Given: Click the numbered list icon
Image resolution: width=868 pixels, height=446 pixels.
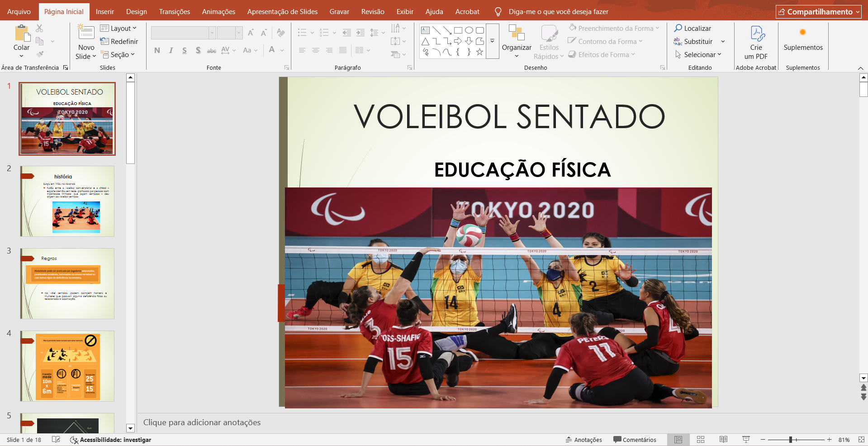Looking at the screenshot, I should 324,33.
